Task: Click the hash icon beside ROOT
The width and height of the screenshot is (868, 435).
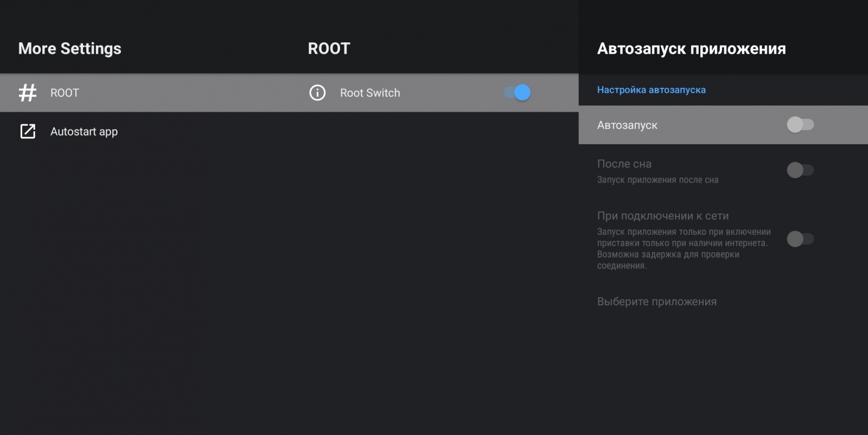Action: click(x=28, y=93)
